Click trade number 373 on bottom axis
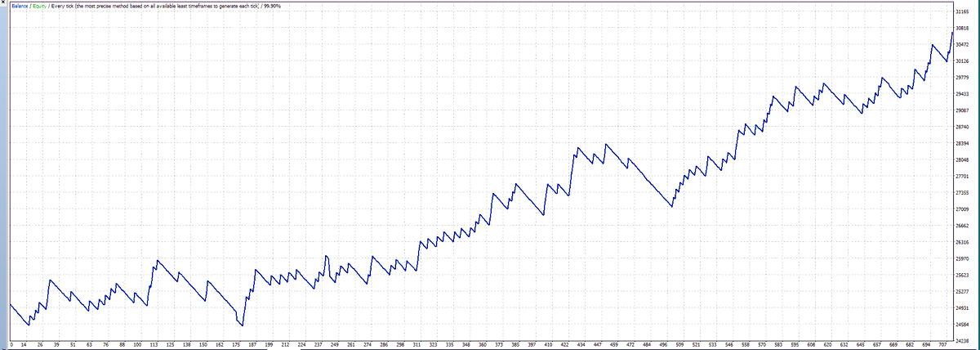Image resolution: width=980 pixels, height=350 pixels. [499, 345]
